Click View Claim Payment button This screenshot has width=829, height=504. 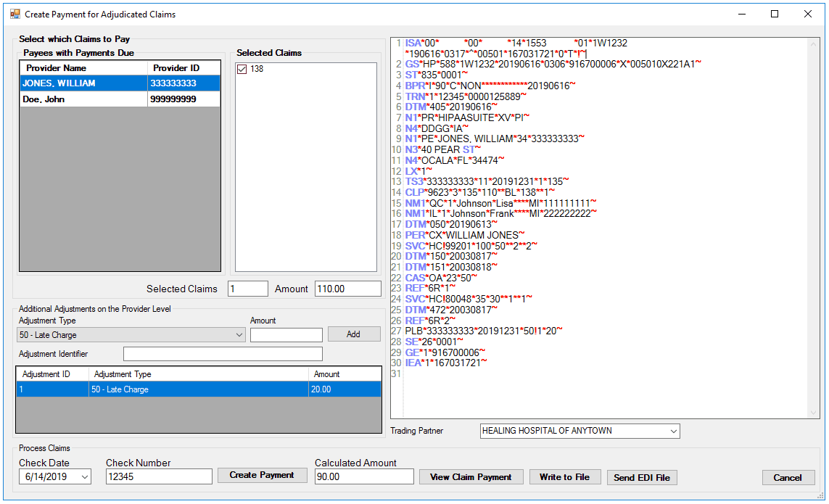tap(471, 477)
